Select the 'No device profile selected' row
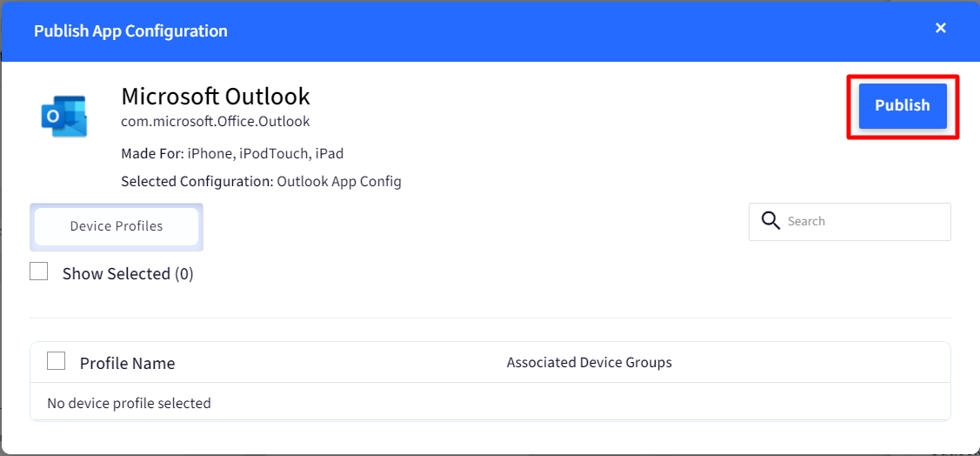This screenshot has height=456, width=980. (x=490, y=404)
